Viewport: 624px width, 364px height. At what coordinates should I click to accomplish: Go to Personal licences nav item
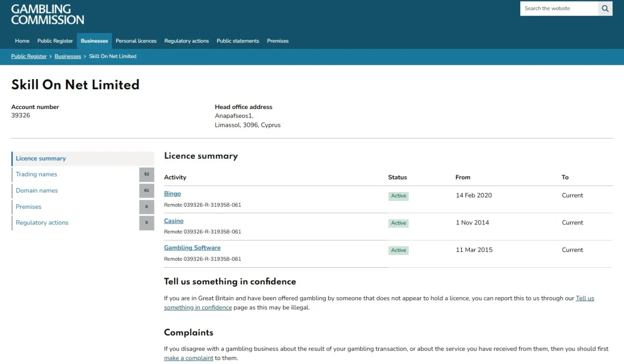pos(136,41)
